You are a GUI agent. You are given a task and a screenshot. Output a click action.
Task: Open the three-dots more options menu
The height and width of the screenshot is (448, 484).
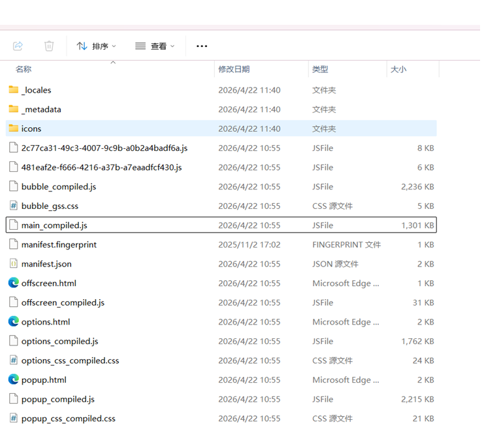pos(202,46)
